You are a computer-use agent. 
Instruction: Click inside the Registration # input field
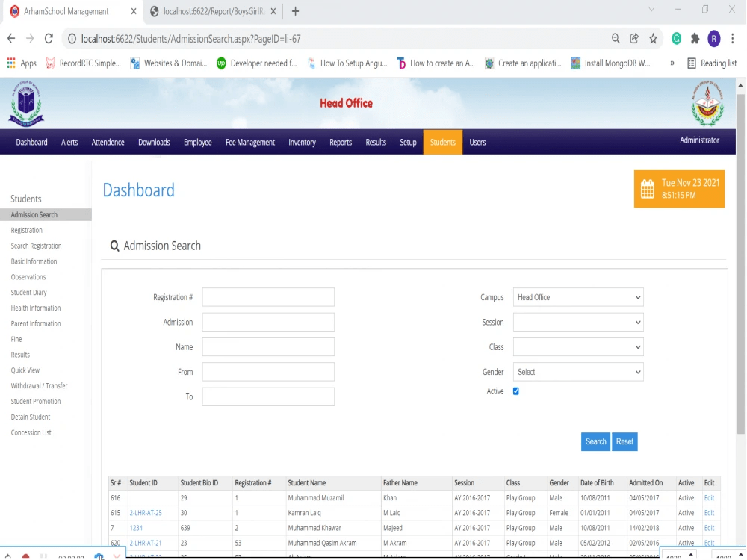(267, 297)
